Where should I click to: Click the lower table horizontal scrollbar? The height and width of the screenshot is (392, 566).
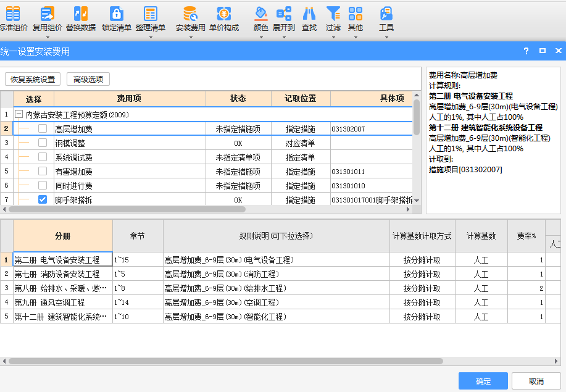tap(226, 361)
